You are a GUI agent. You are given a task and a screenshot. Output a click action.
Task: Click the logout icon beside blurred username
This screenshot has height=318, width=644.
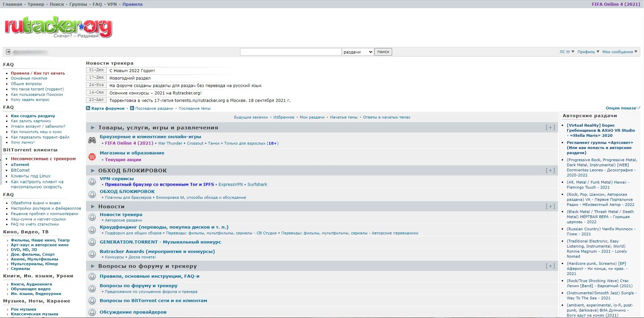[8, 52]
